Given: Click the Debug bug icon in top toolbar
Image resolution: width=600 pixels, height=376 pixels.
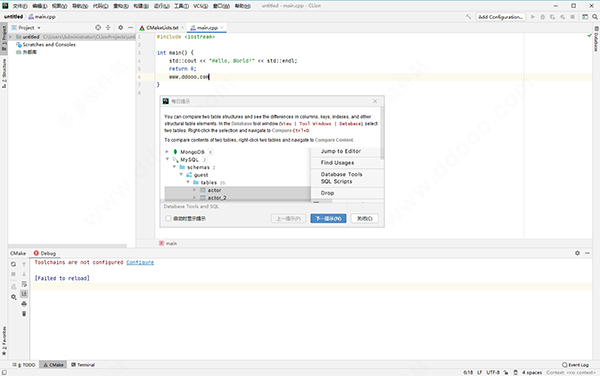Looking at the screenshot, I should [543, 17].
